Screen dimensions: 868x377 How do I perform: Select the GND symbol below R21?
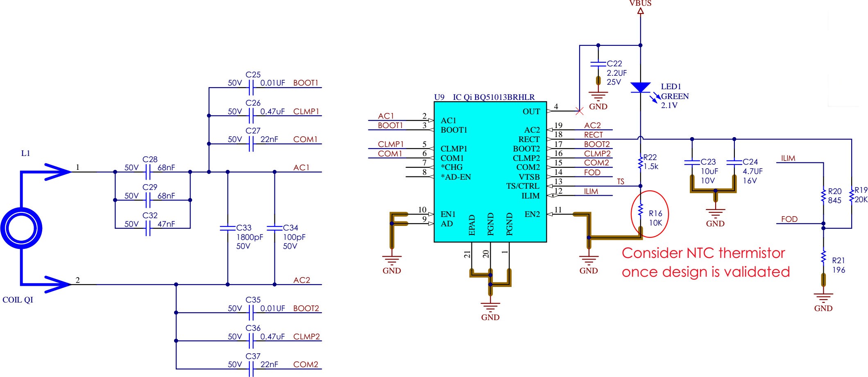[823, 299]
